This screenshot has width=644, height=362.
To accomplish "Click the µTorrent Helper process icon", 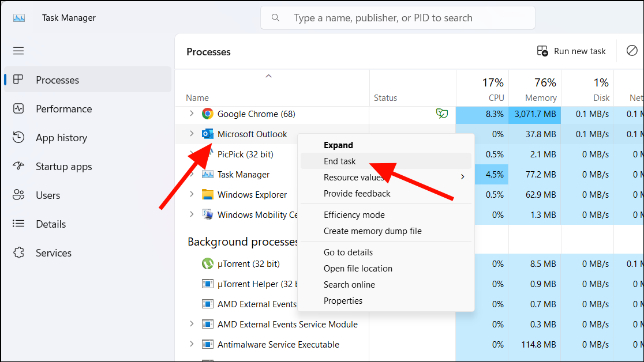I will (208, 284).
